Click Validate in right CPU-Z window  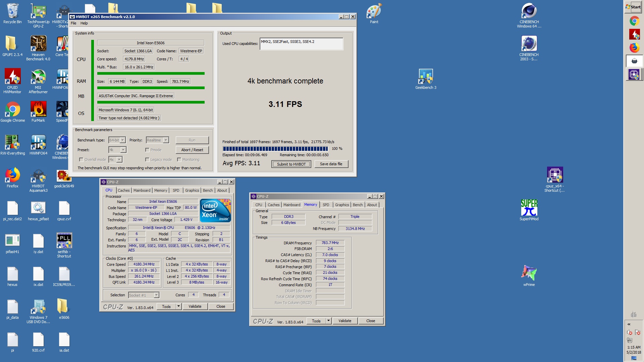[345, 321]
